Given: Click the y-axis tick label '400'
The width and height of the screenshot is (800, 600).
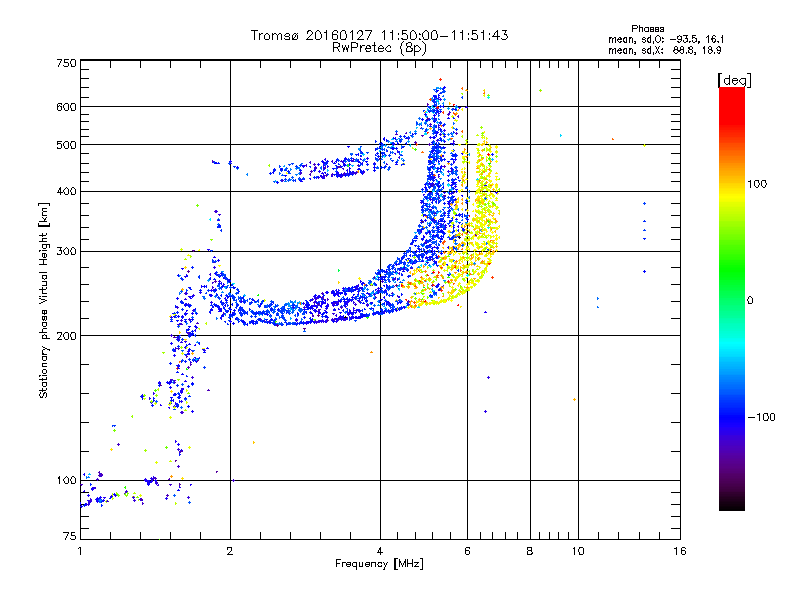Looking at the screenshot, I should point(66,192).
